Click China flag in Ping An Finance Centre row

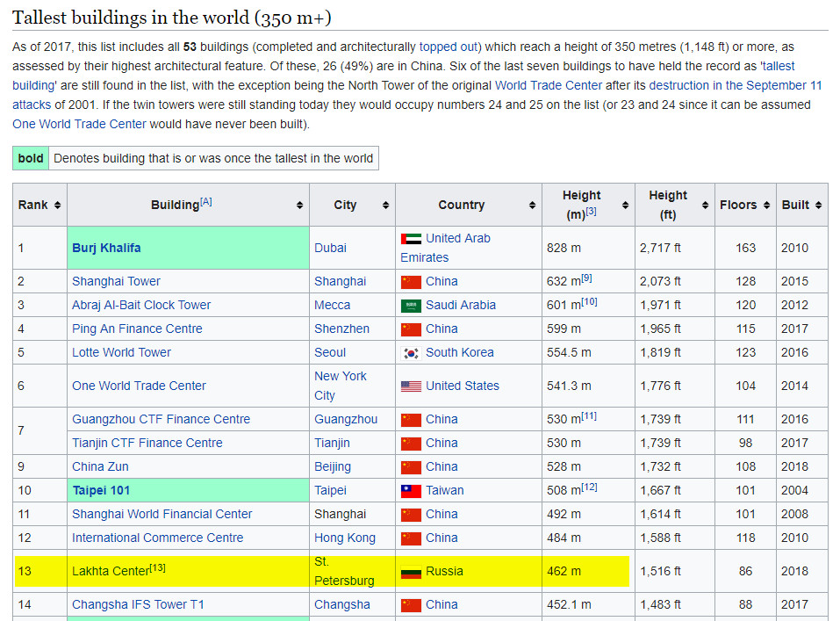tap(411, 329)
